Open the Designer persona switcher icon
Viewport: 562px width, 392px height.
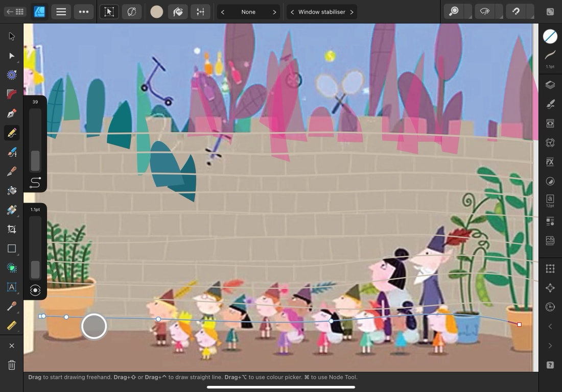39,12
